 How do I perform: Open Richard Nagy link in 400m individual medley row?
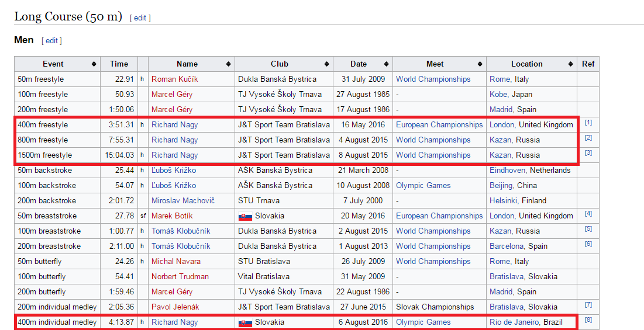coord(174,322)
